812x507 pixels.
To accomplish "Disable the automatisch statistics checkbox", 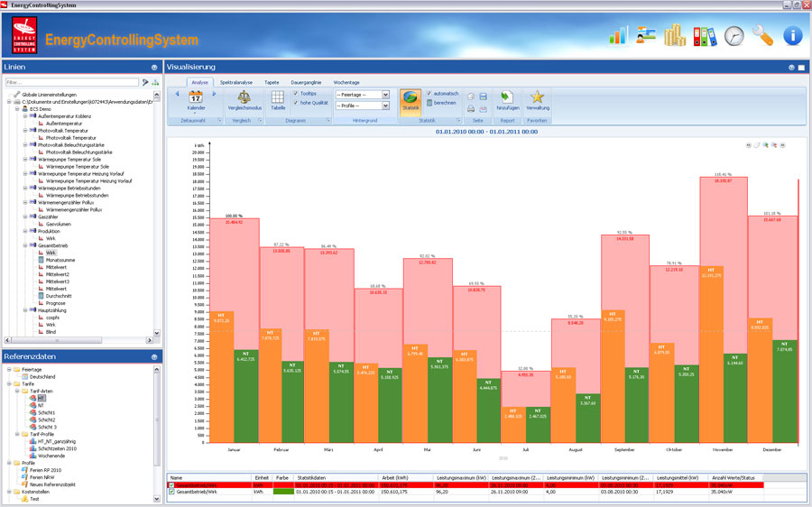I will (429, 93).
